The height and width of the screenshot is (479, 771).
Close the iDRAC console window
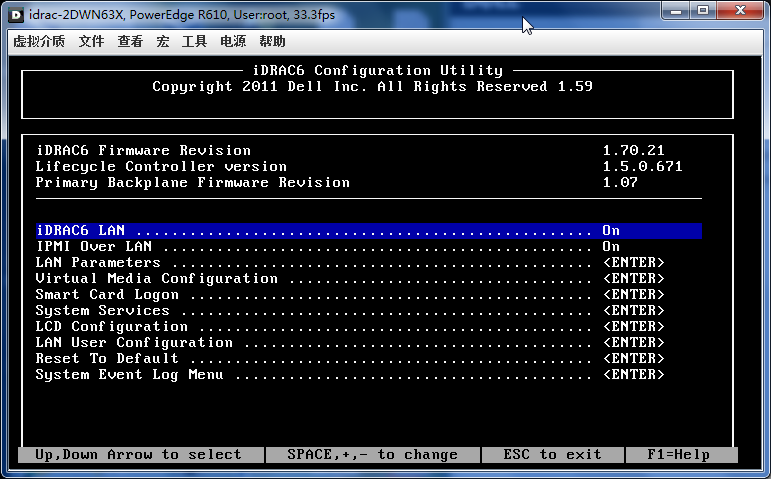click(740, 10)
